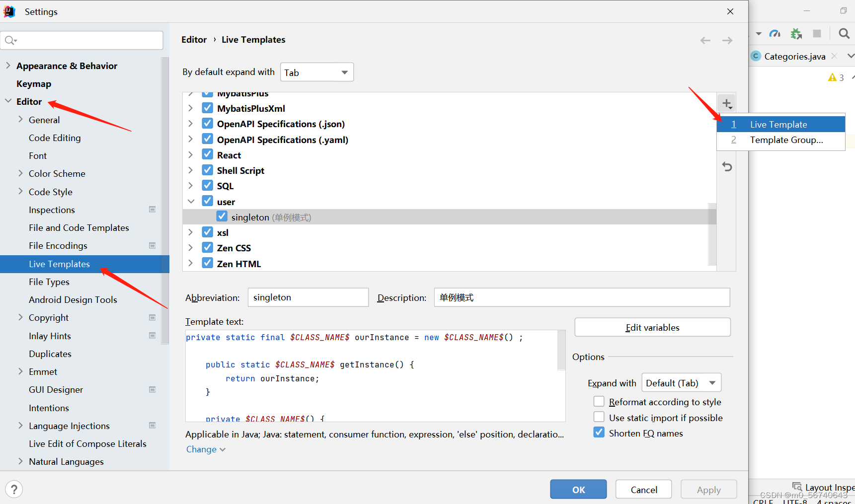Click the Editor breadcrumb link

pyautogui.click(x=194, y=40)
